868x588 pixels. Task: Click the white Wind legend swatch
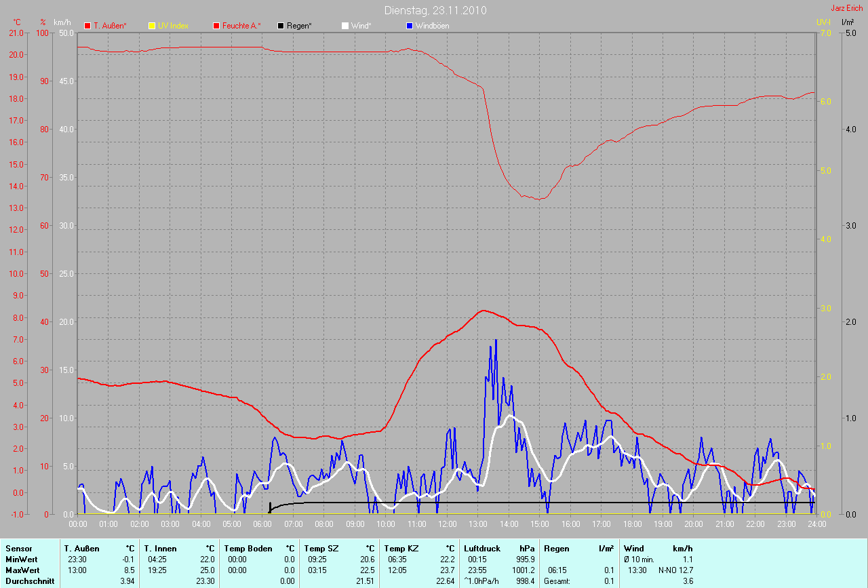pos(345,26)
